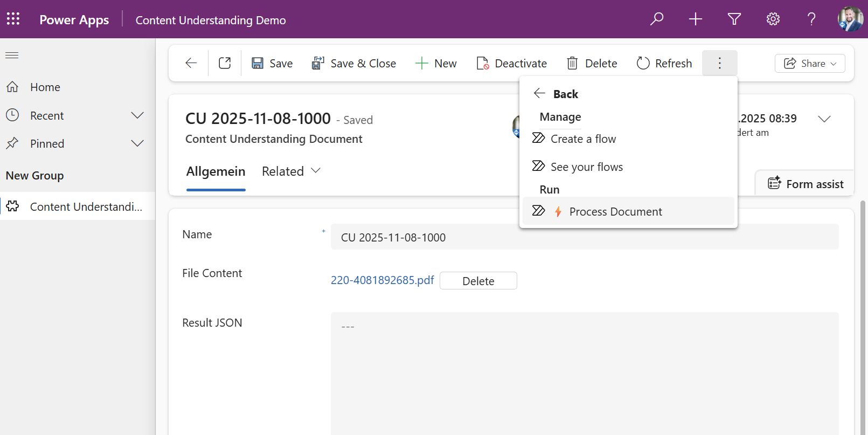Image resolution: width=868 pixels, height=435 pixels.
Task: Delete the attached file content
Action: (478, 281)
